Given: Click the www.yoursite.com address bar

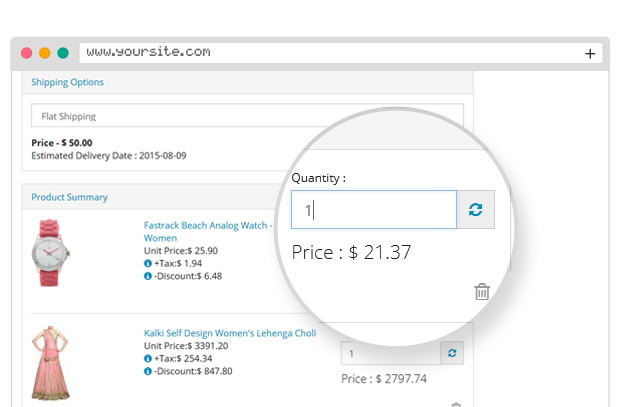Looking at the screenshot, I should [330, 52].
